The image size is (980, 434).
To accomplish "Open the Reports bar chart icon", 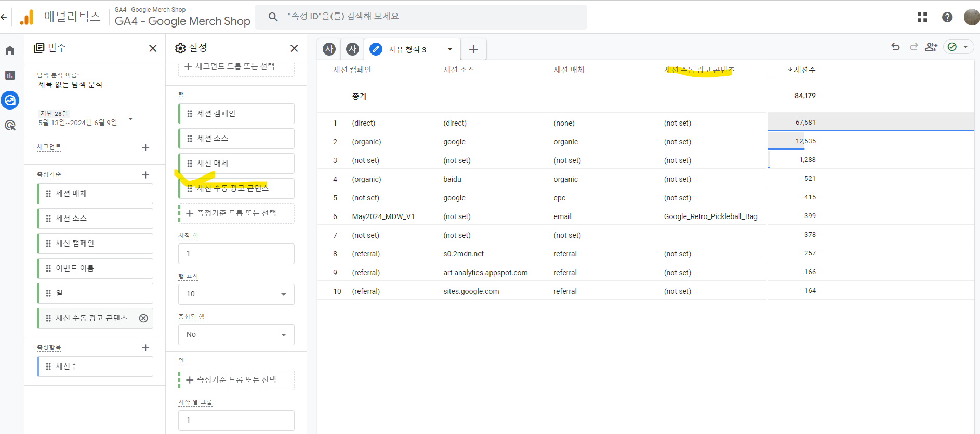I will 10,75.
